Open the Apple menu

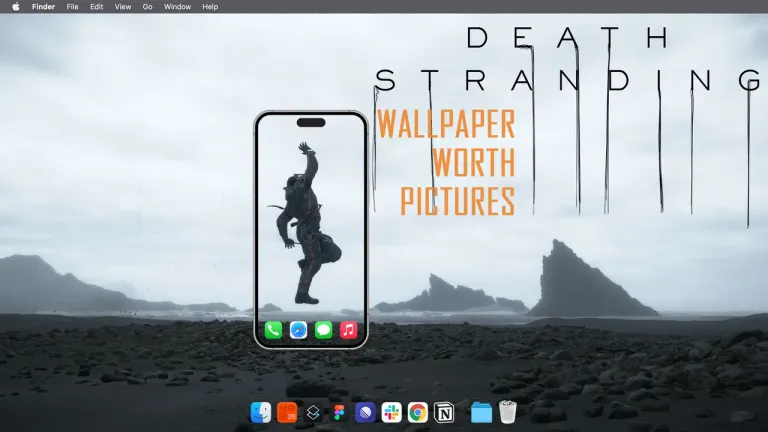click(16, 7)
